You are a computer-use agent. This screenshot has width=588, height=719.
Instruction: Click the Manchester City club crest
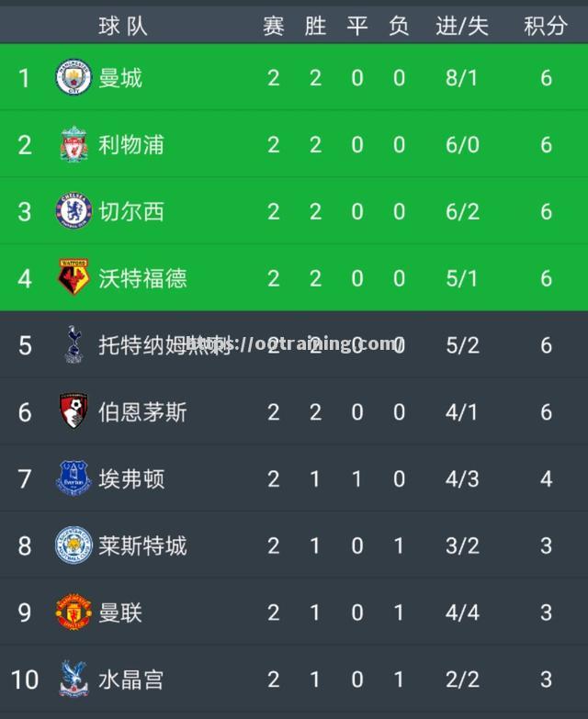73,77
